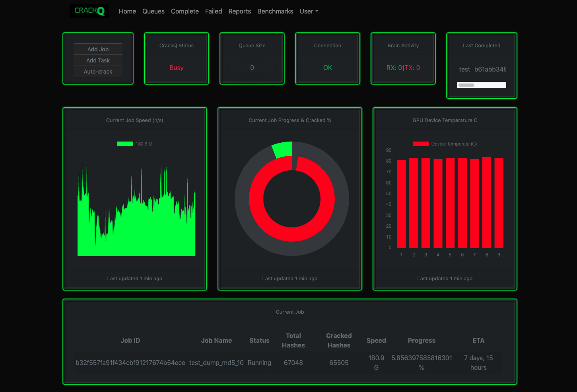Click the Busy CrackQ status value

point(176,68)
